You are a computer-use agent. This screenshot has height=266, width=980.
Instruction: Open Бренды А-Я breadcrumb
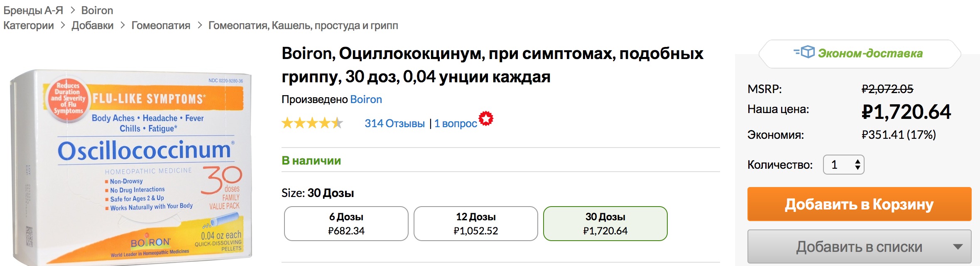[x=33, y=10]
